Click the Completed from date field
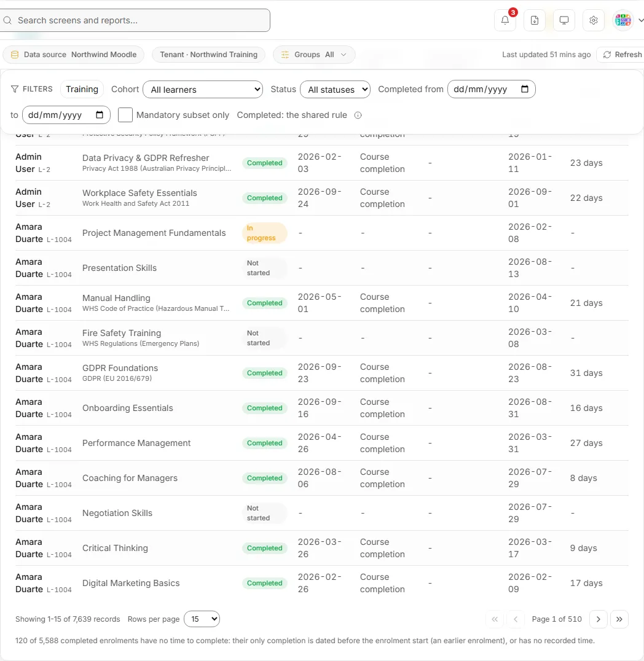This screenshot has height=661, width=644. (492, 89)
